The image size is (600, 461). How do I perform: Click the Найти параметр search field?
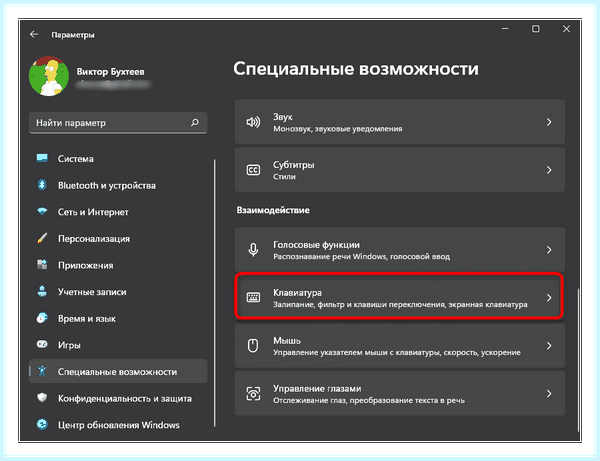coord(118,123)
